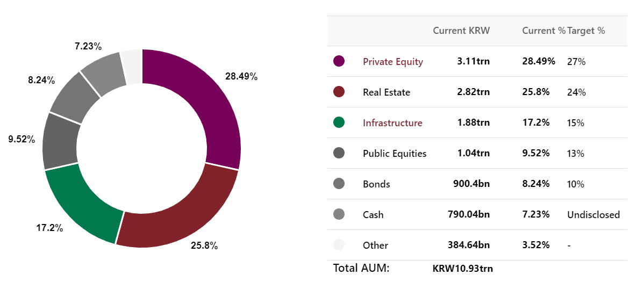
Task: Click the green Infrastructure legend dot
Action: coord(339,122)
